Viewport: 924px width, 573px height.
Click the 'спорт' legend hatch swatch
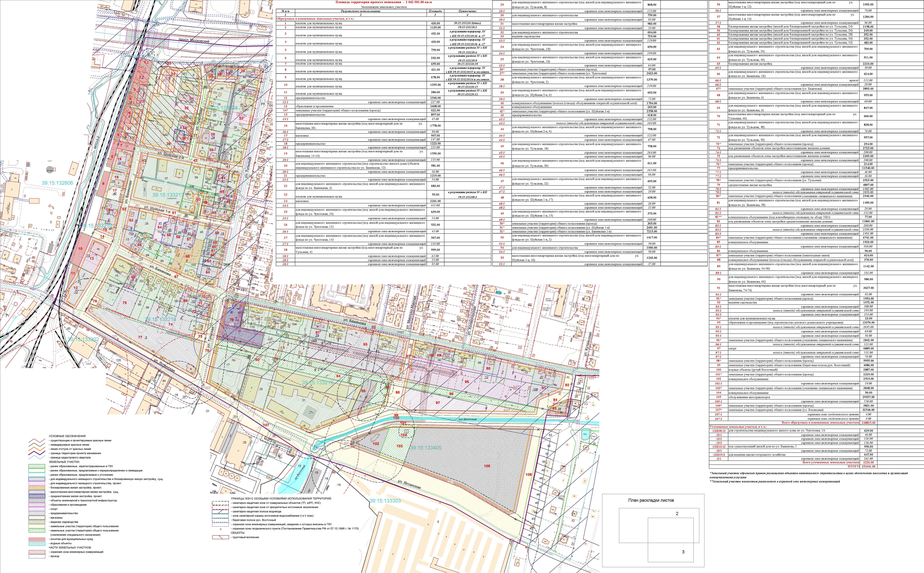37,509
